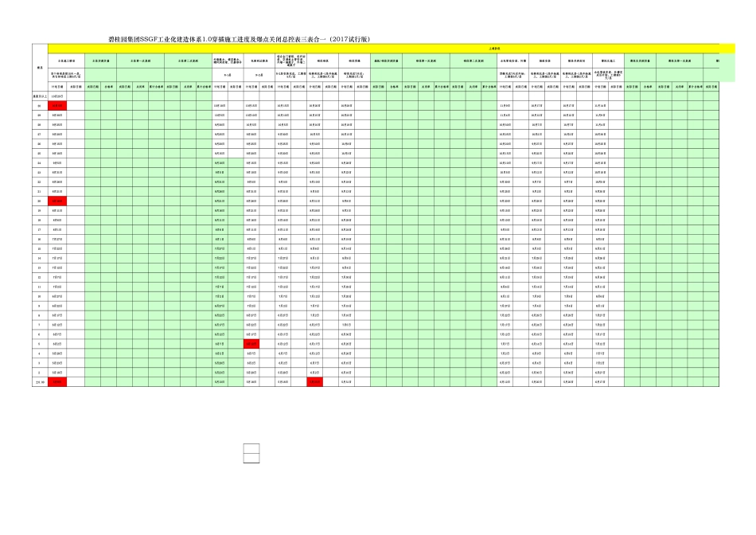Click the red cell in floor 5 row

251,344
